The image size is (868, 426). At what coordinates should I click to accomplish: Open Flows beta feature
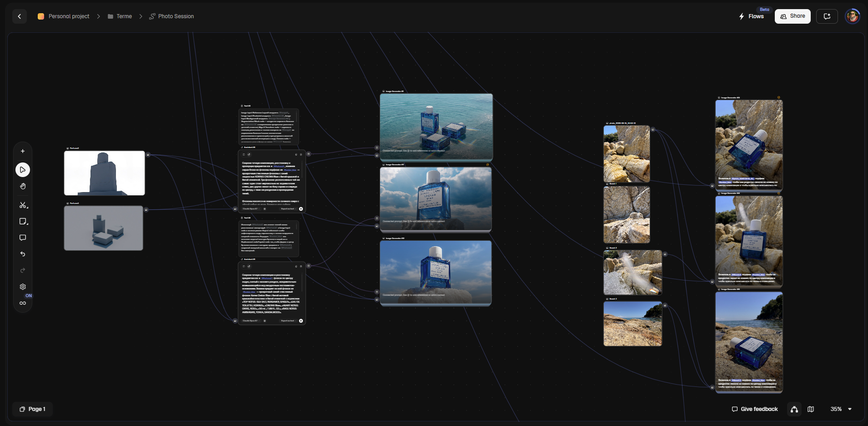752,16
